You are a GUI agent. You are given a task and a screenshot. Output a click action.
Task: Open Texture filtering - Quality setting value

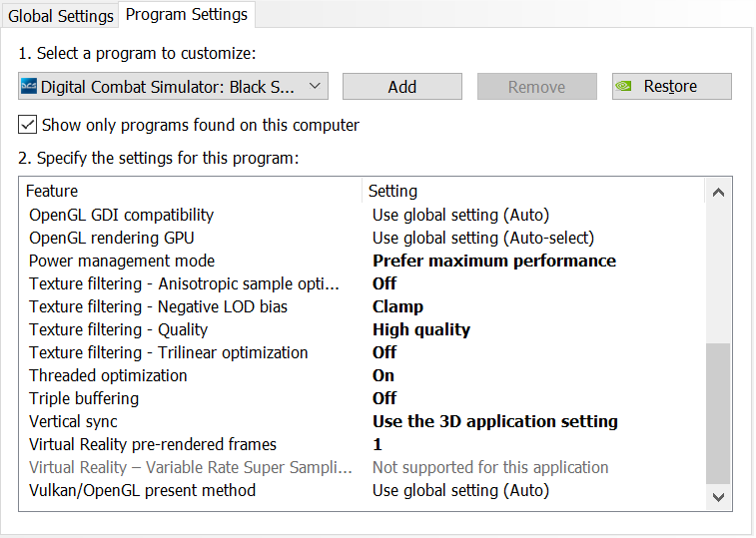point(420,329)
